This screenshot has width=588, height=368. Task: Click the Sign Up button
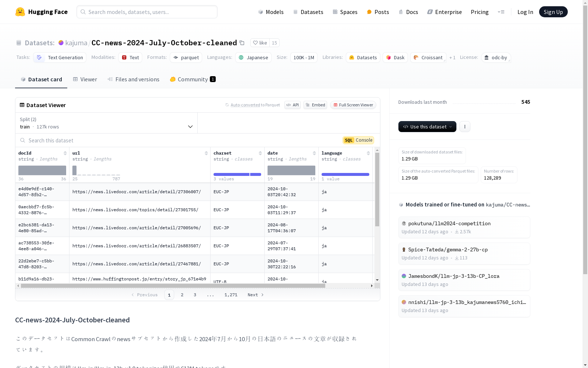553,12
